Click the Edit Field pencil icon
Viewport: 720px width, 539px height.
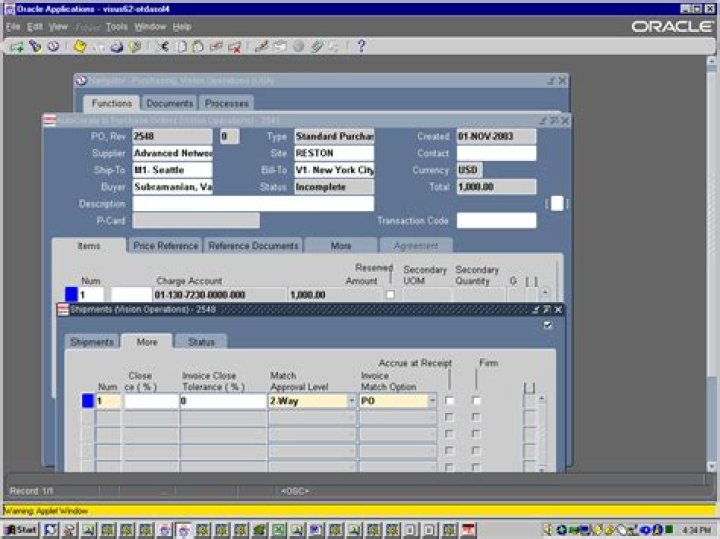tap(262, 46)
